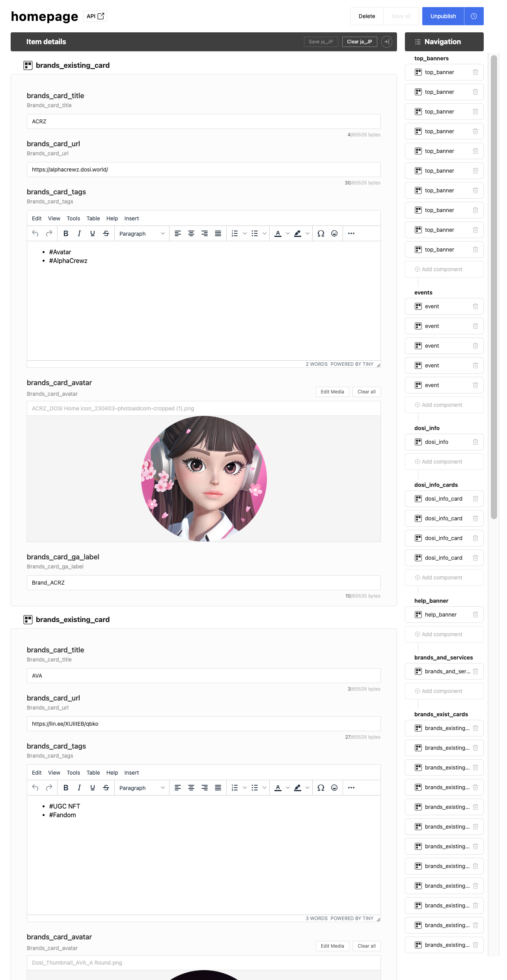Insert special character in ACRZ editor

point(321,233)
